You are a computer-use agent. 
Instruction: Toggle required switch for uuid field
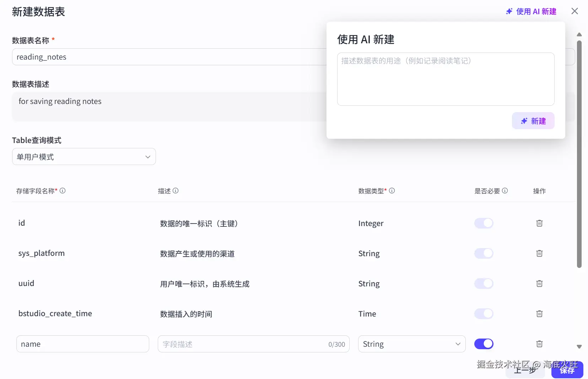[x=484, y=284]
